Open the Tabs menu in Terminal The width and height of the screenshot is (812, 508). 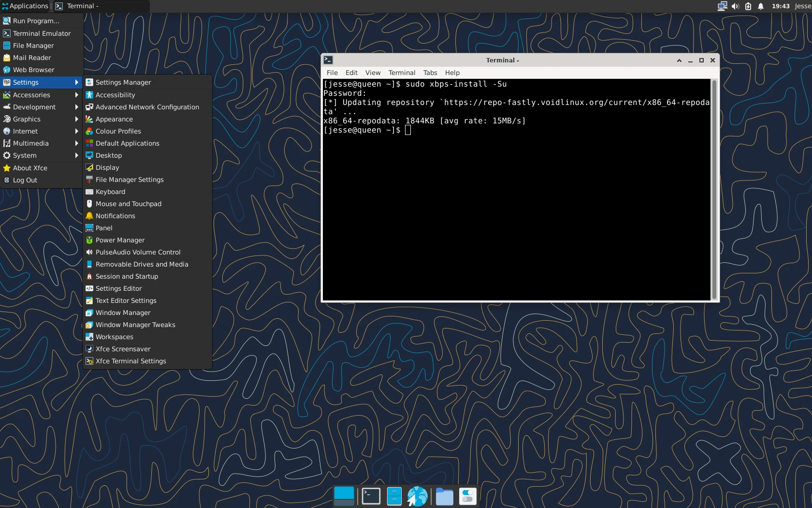pos(430,73)
